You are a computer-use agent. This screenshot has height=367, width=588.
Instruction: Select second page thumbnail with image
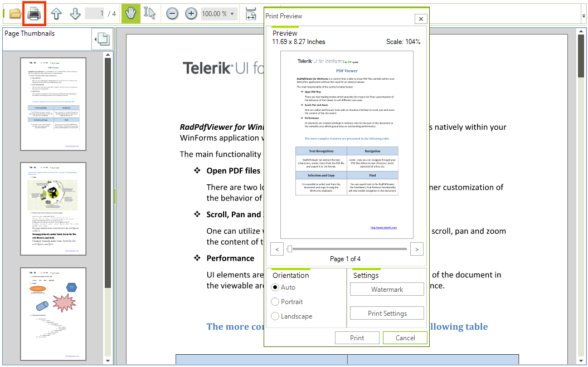tap(54, 209)
